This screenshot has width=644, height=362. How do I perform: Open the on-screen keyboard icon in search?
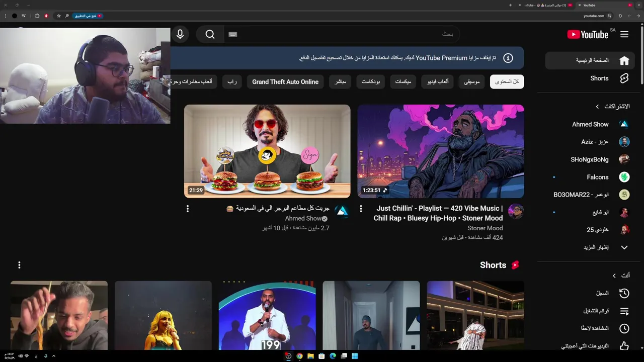[232, 34]
